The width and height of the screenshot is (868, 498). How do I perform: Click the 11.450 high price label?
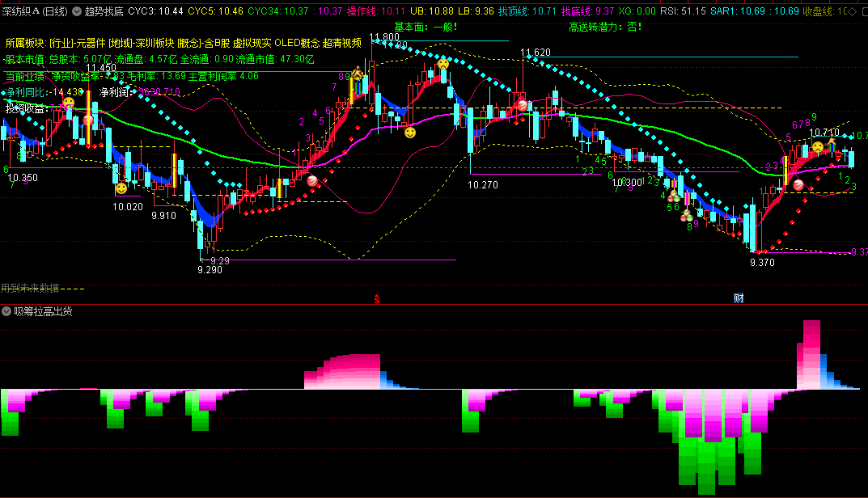click(101, 68)
